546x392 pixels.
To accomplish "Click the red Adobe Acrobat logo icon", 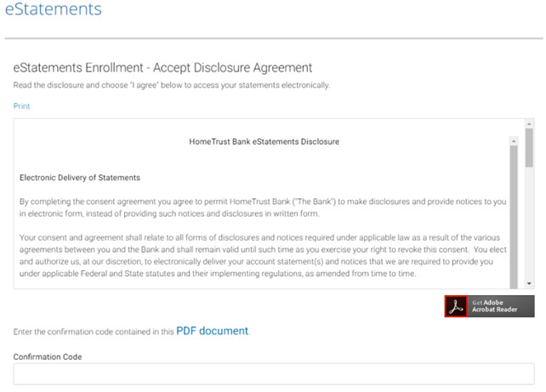I will tap(456, 306).
